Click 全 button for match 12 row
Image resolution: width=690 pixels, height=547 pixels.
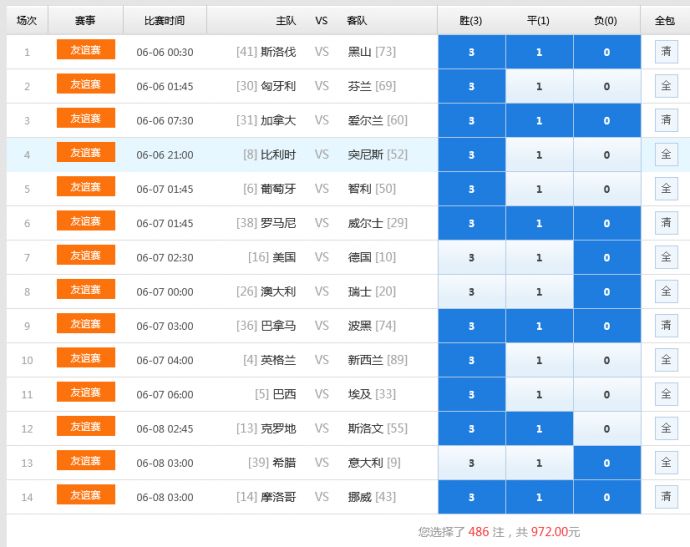(x=666, y=428)
